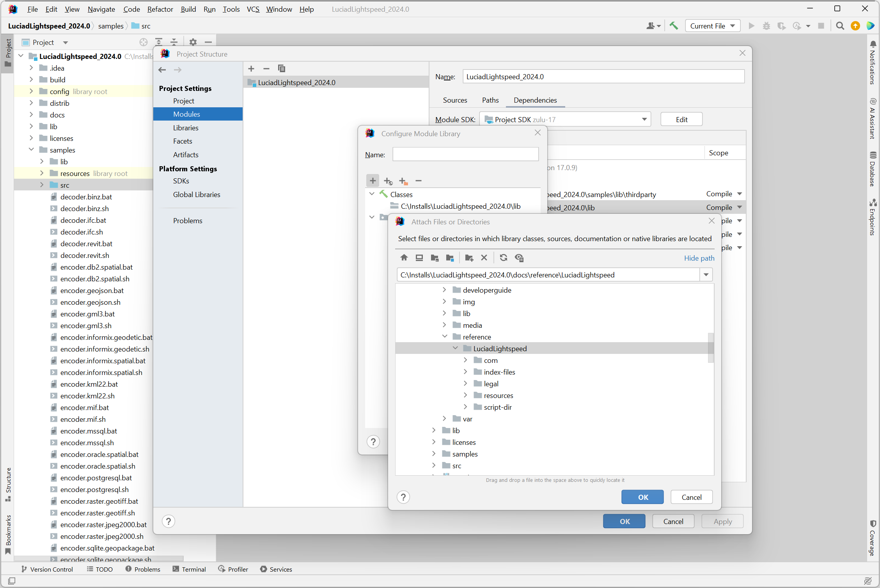
Task: Navigate back in Project Structure dialog
Action: point(162,70)
